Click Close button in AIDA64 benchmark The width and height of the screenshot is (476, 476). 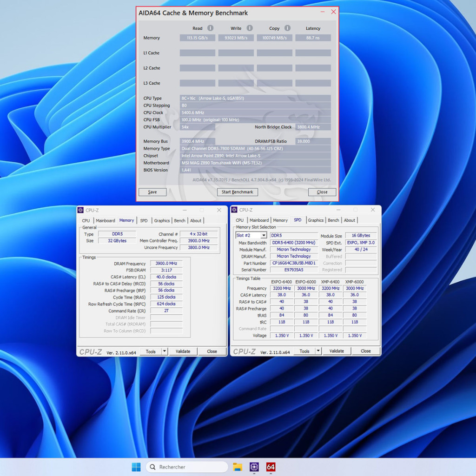pyautogui.click(x=322, y=192)
